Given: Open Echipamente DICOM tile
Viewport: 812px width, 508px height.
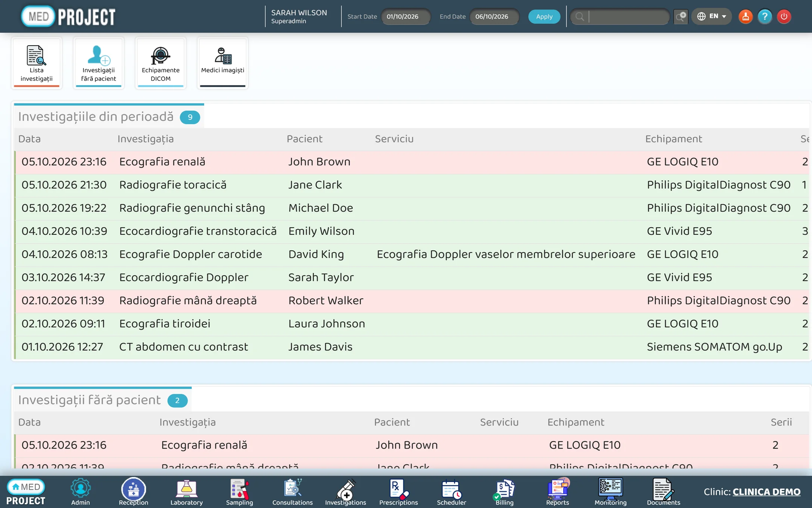Looking at the screenshot, I should pyautogui.click(x=161, y=63).
